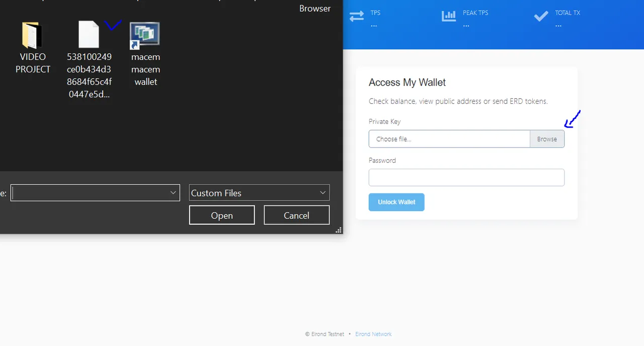644x346 pixels.
Task: Click the Check balance description text
Action: 458,101
